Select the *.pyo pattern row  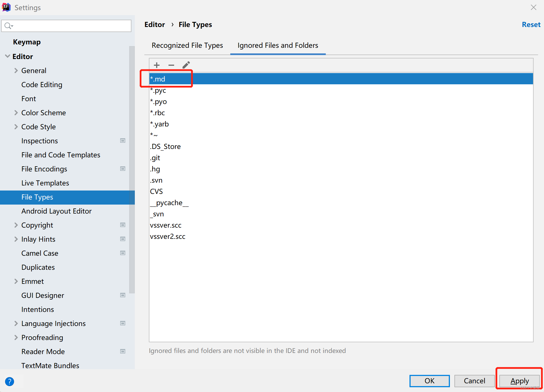pyautogui.click(x=341, y=101)
